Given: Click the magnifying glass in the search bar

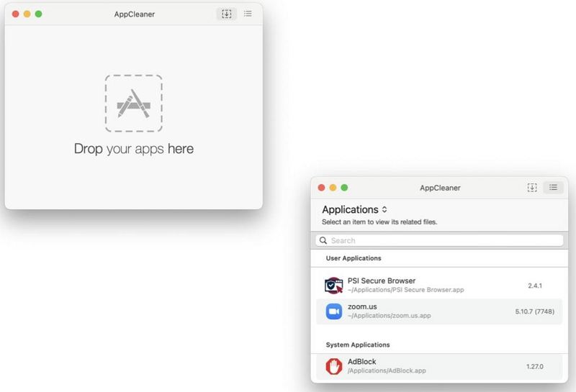Looking at the screenshot, I should (323, 240).
